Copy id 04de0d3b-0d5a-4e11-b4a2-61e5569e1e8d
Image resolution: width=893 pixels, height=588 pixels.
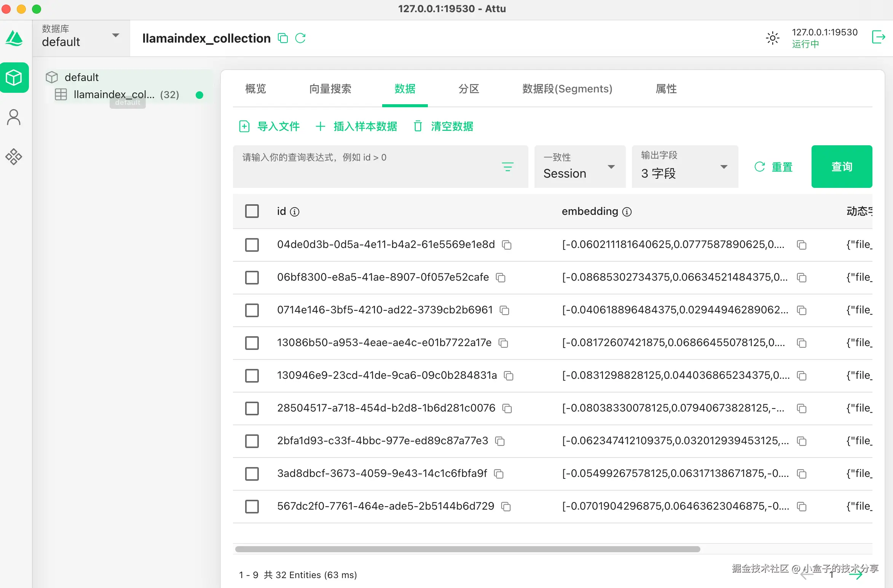coord(507,245)
